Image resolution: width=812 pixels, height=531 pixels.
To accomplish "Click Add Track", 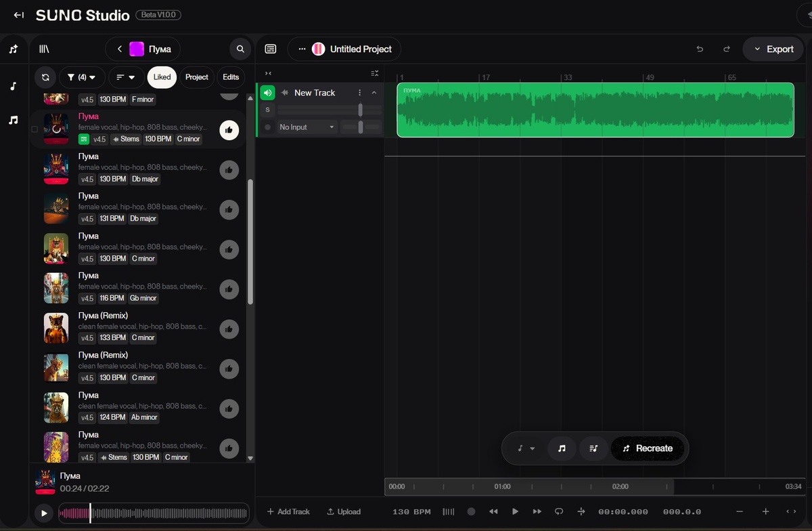I will [288, 512].
